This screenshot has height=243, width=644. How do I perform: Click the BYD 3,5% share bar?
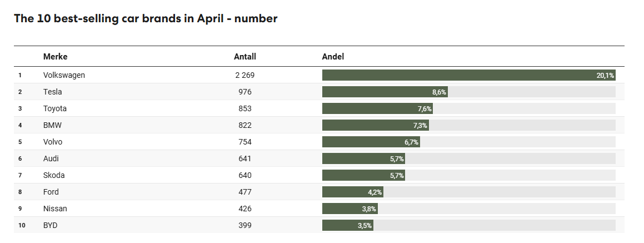pos(347,225)
